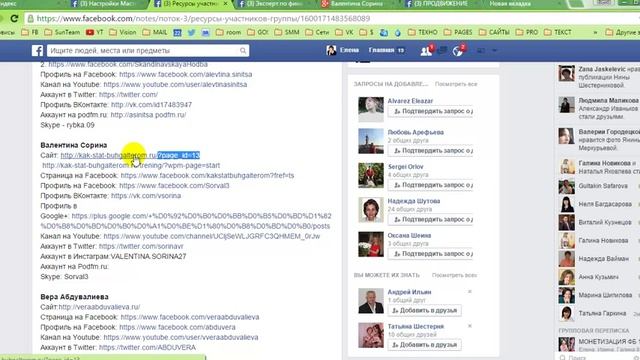Image resolution: width=640 pixels, height=360 pixels.
Task: Expand hidden bookmarks with the chevron
Action: [x=595, y=32]
